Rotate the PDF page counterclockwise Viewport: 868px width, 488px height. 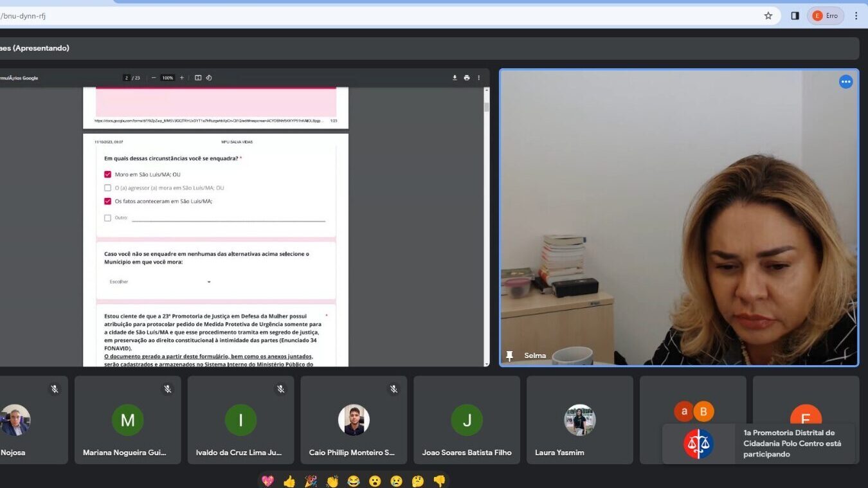[209, 78]
